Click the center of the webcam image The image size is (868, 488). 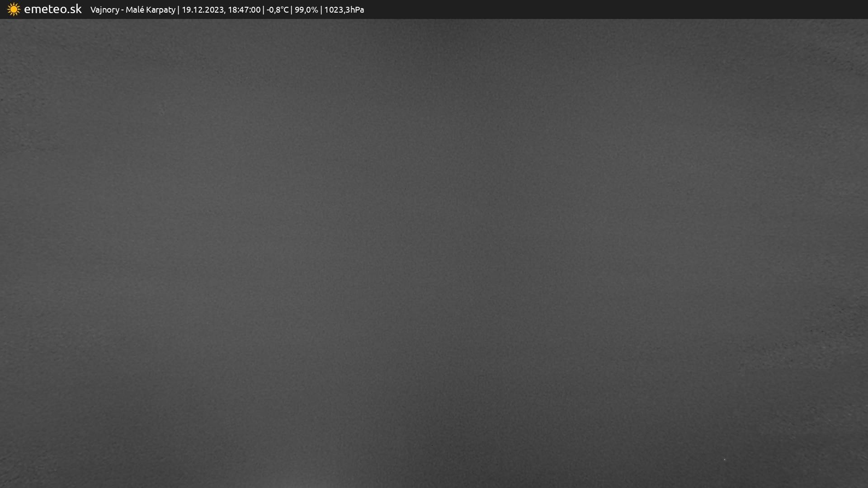click(x=434, y=253)
